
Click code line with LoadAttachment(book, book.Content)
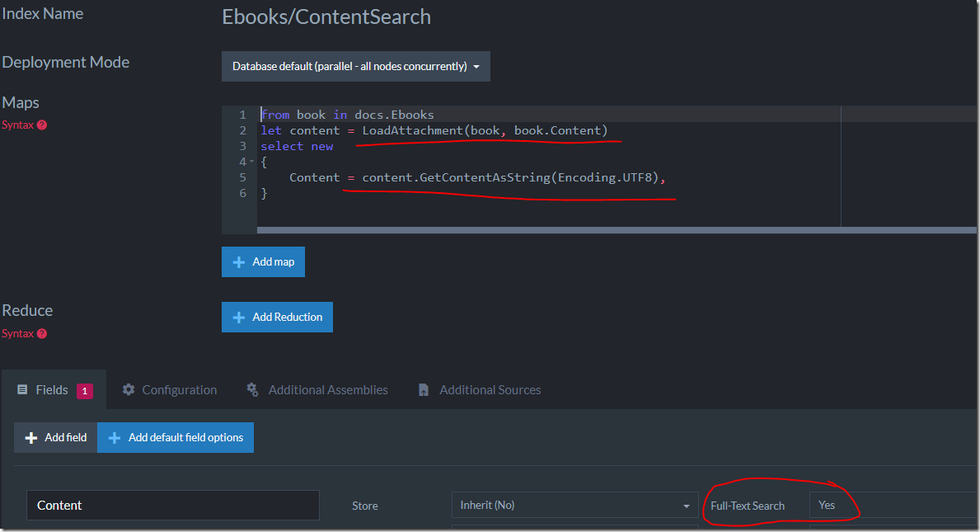click(434, 130)
